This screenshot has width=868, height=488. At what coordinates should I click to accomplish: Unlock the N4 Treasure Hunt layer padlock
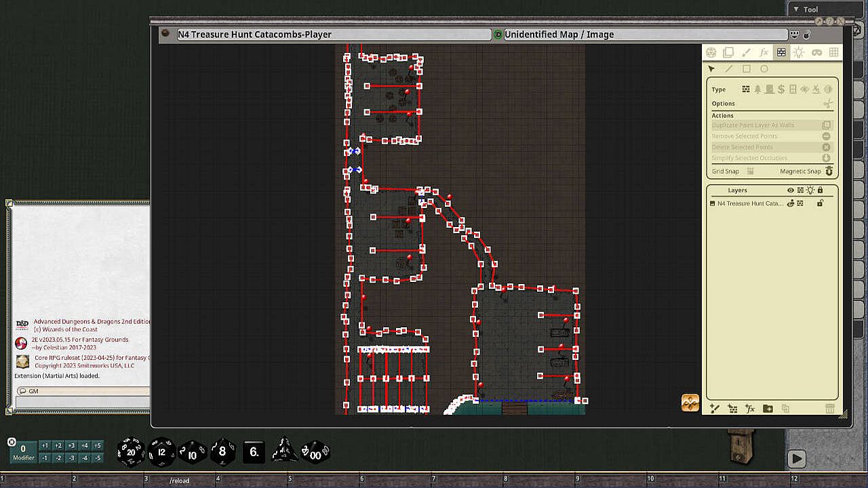pyautogui.click(x=820, y=203)
